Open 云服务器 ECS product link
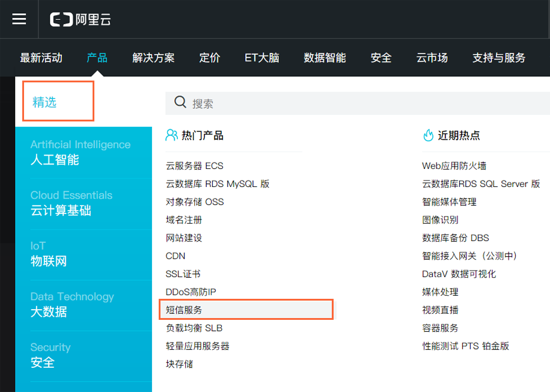Viewport: 550px width, 392px height. [194, 166]
